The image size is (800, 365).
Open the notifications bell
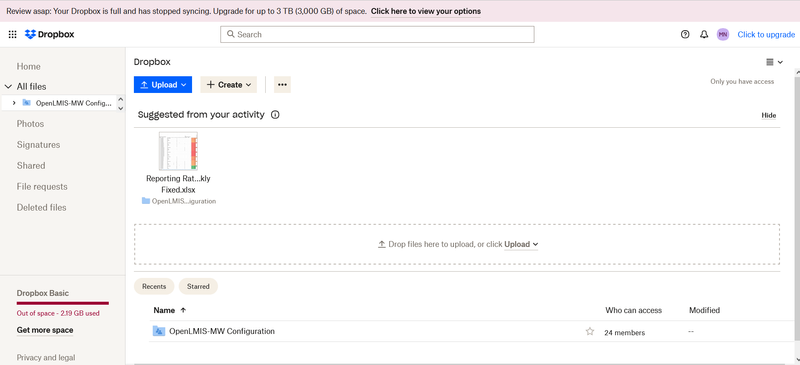click(704, 35)
